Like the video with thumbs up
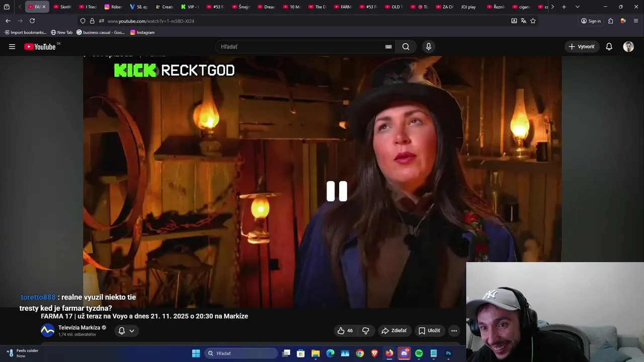644x362 pixels. click(x=345, y=330)
